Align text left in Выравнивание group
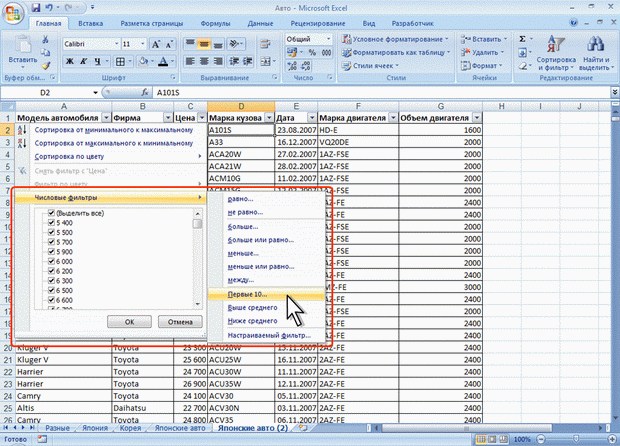Viewport: 620px width, 446px height. click(x=190, y=61)
